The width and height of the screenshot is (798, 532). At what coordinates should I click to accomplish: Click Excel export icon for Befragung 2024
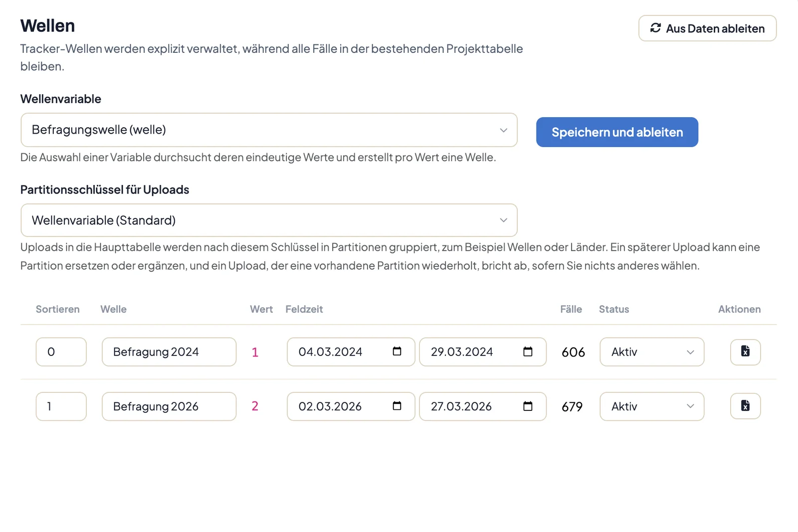tap(745, 352)
